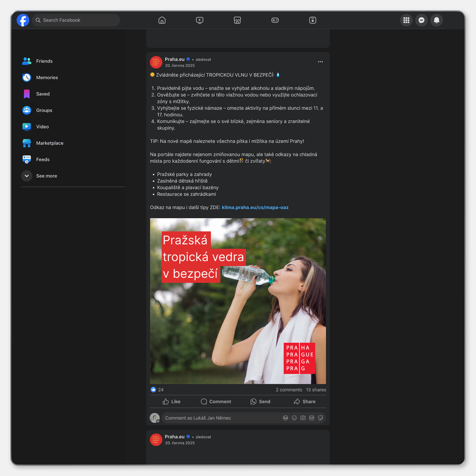Go to the Home tab
This screenshot has height=476, width=476.
tap(162, 20)
